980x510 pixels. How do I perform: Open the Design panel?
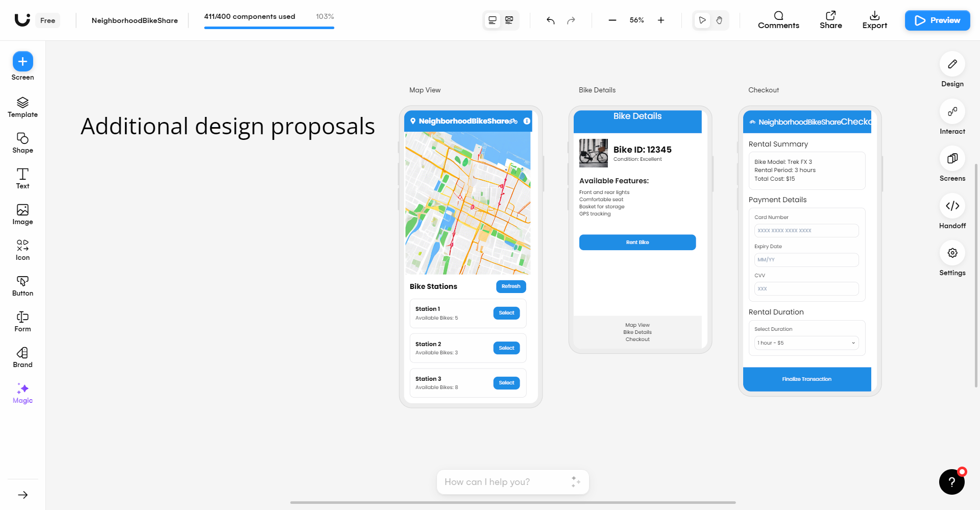(x=952, y=64)
